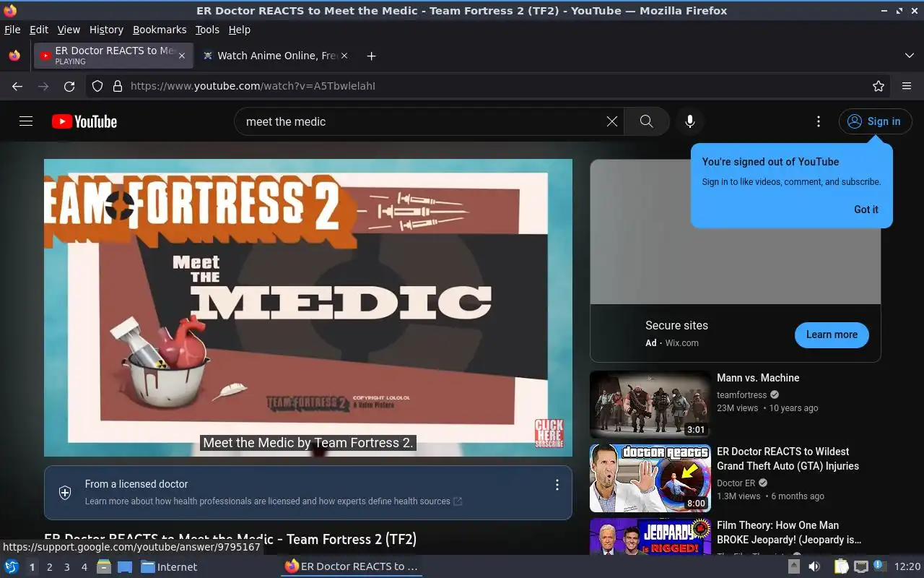
Task: Open Film Theory Jeopardy title link
Action: click(789, 532)
